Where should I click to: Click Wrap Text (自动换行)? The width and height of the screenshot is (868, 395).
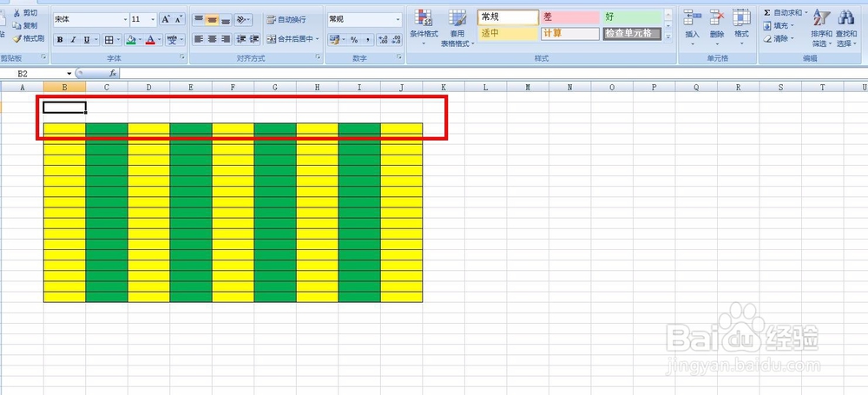pyautogui.click(x=286, y=19)
